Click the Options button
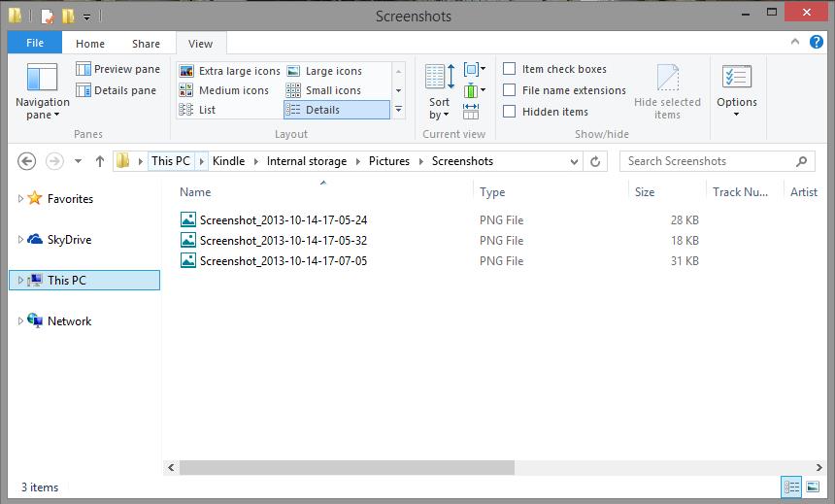 (737, 89)
